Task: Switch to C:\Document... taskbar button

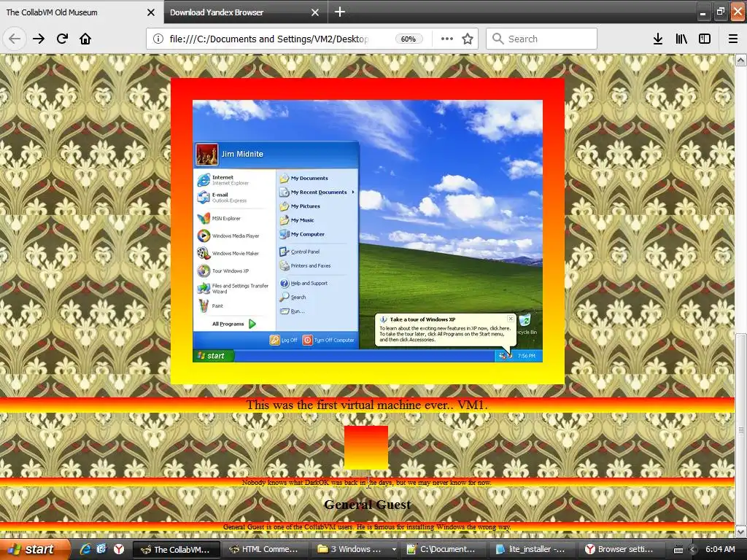Action: tap(442, 550)
